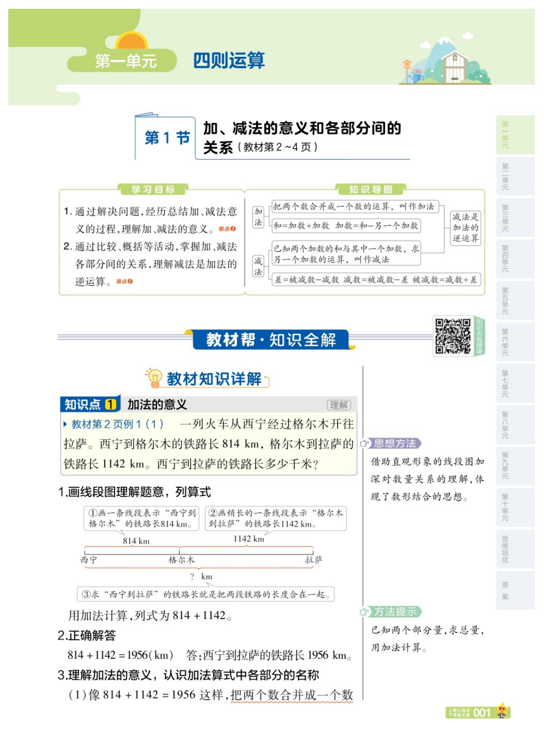This screenshot has height=756, width=544.
Task: Select the 思想方法 hand icon
Action: (365, 444)
